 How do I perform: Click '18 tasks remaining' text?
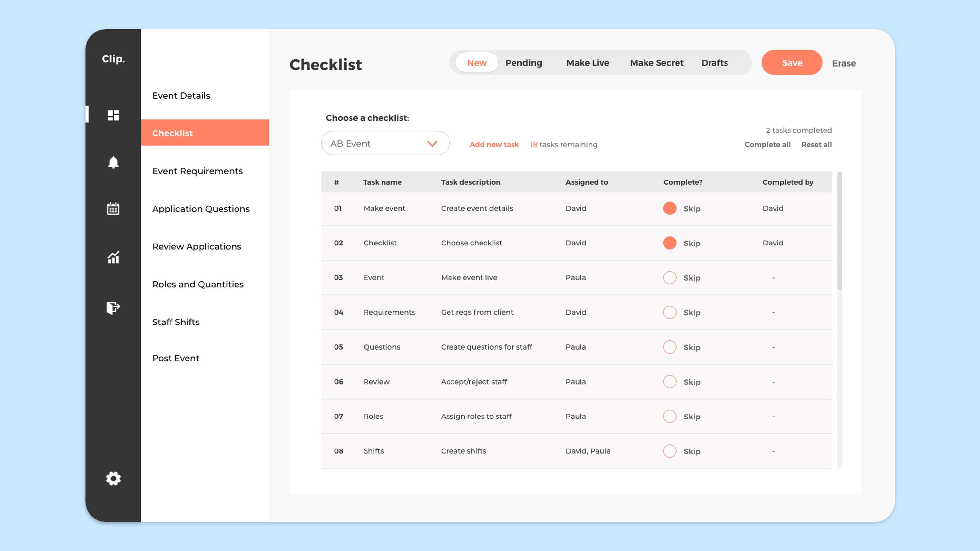[563, 145]
